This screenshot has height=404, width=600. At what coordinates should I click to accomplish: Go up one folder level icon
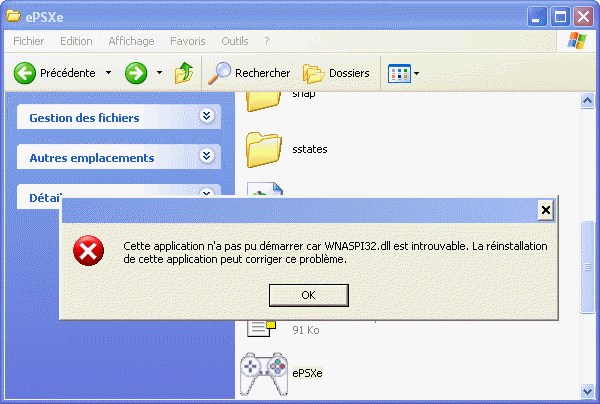click(x=184, y=73)
